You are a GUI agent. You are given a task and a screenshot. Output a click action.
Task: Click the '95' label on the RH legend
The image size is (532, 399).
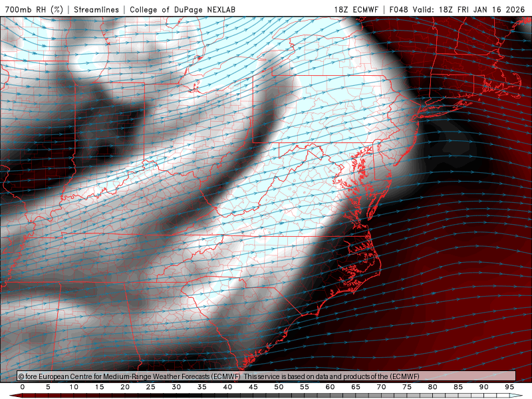pos(509,387)
